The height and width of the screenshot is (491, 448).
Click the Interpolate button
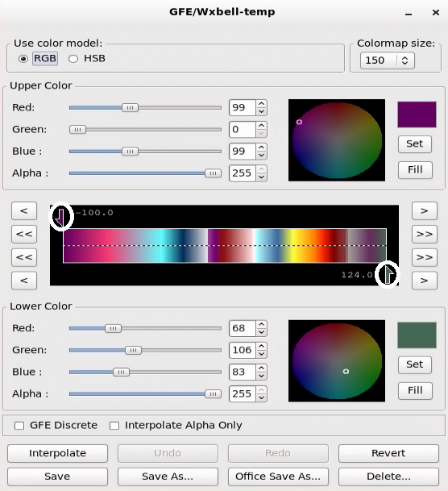(57, 453)
